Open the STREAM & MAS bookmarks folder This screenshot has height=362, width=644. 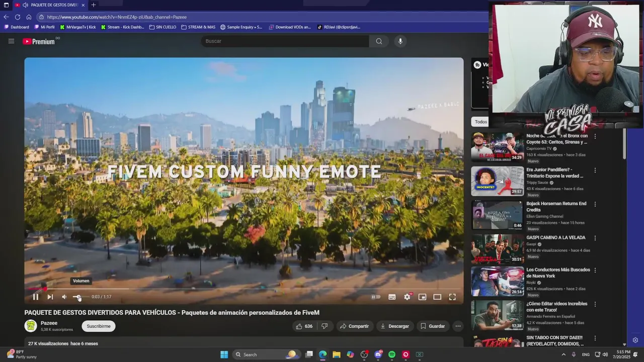tap(198, 27)
